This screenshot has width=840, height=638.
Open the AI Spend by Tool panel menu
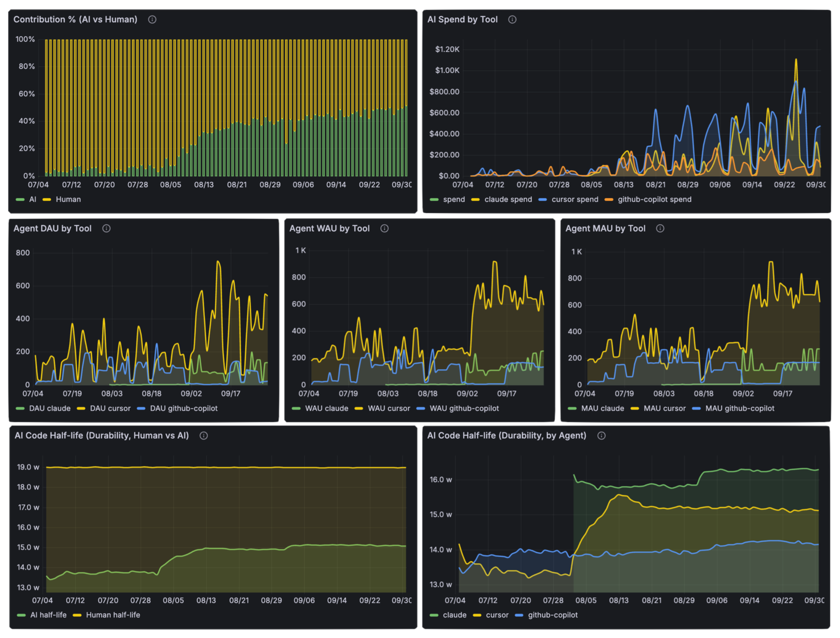click(x=463, y=19)
